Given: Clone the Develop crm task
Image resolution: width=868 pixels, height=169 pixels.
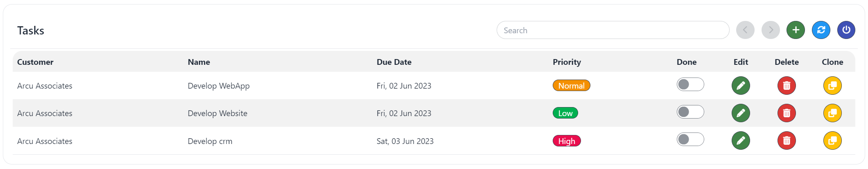Looking at the screenshot, I should (x=832, y=141).
